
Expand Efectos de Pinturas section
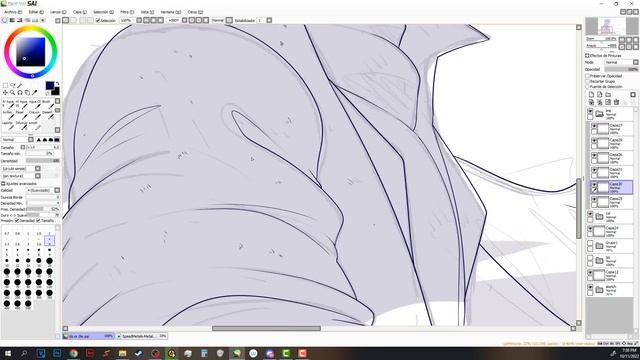[587, 56]
